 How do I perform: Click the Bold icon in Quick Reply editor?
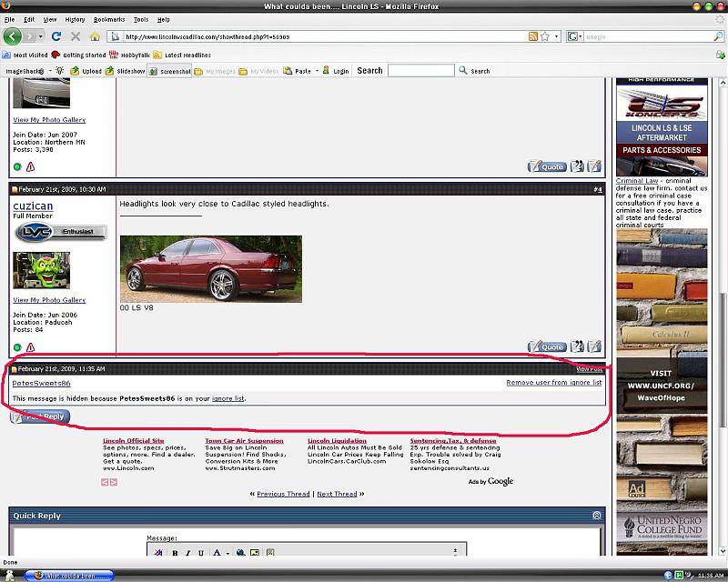(175, 553)
